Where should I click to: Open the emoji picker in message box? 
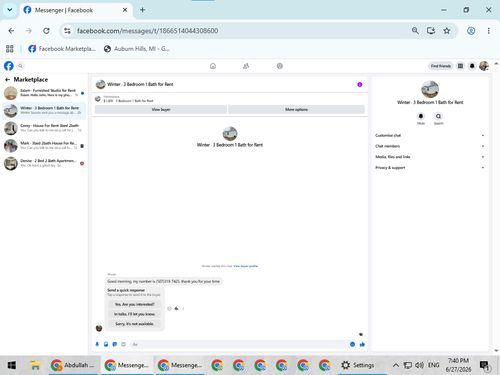(x=352, y=344)
